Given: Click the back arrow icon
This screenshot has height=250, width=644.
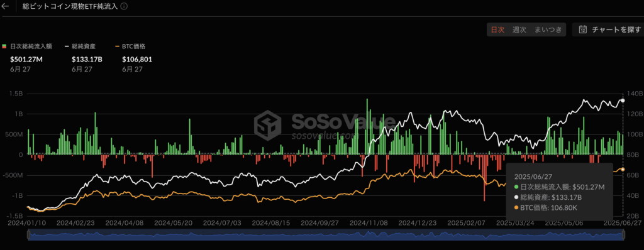Looking at the screenshot, I should point(5,6).
